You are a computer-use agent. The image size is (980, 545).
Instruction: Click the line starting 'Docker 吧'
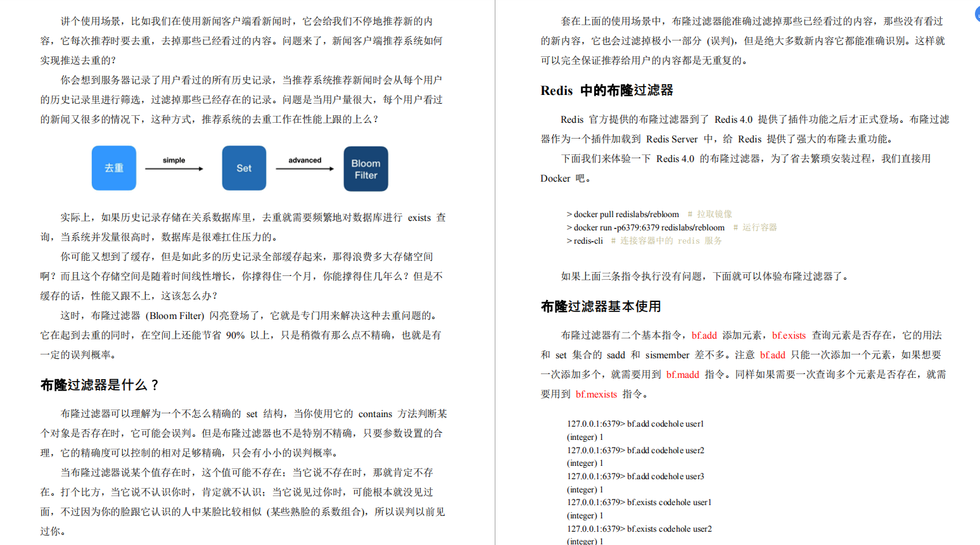click(566, 179)
